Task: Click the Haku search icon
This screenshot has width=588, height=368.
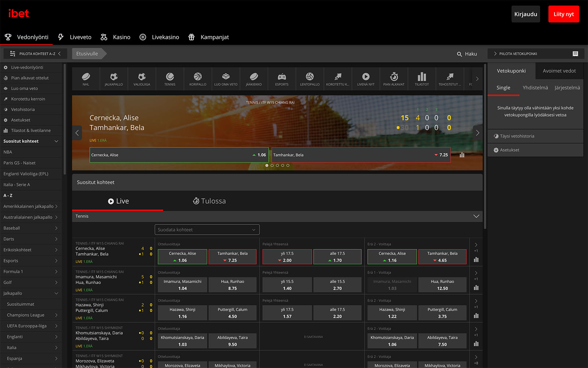Action: (x=459, y=54)
